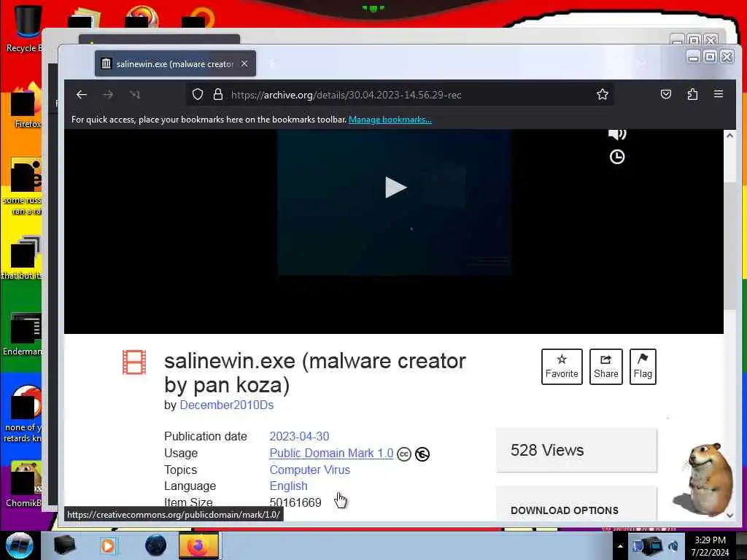The width and height of the screenshot is (747, 560).
Task: Click the public domain no-copyright icon
Action: tap(422, 454)
